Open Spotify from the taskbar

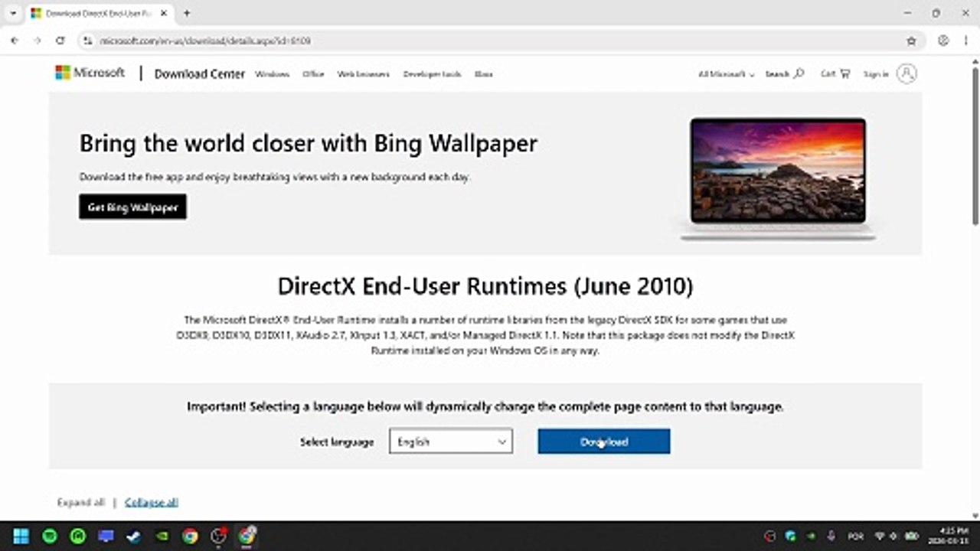coord(50,536)
